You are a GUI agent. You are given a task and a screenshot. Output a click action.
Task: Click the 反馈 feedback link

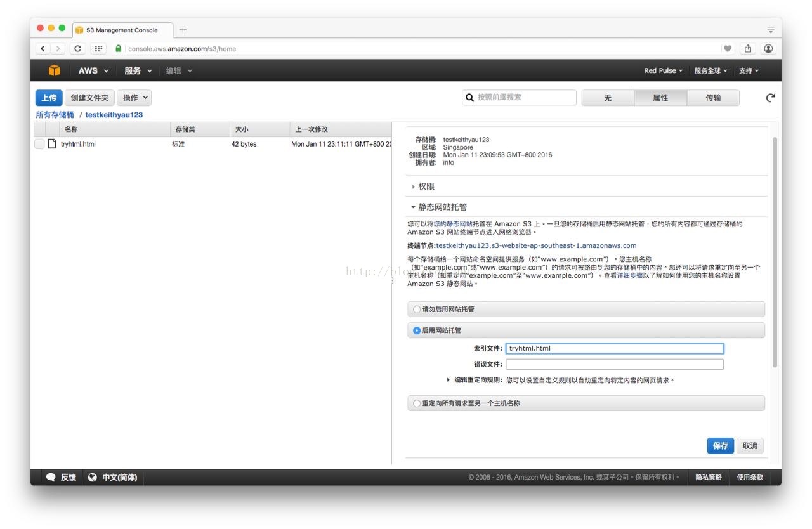69,478
